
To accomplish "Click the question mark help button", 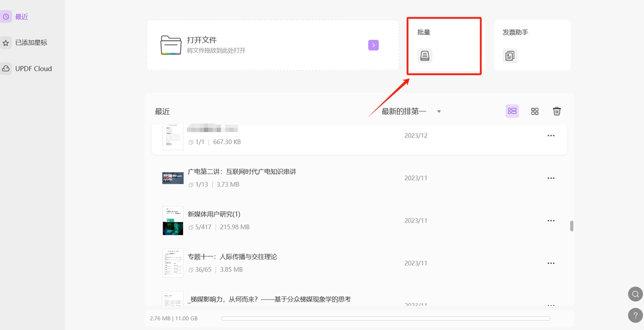I will [635, 315].
